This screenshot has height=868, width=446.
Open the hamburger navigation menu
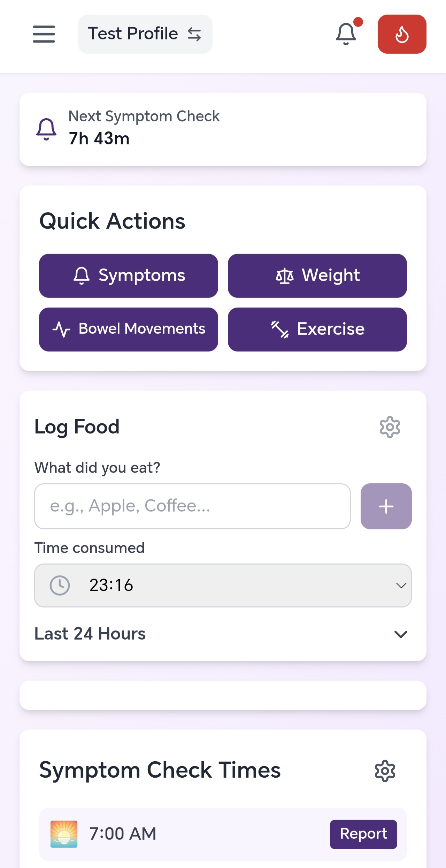(x=44, y=34)
